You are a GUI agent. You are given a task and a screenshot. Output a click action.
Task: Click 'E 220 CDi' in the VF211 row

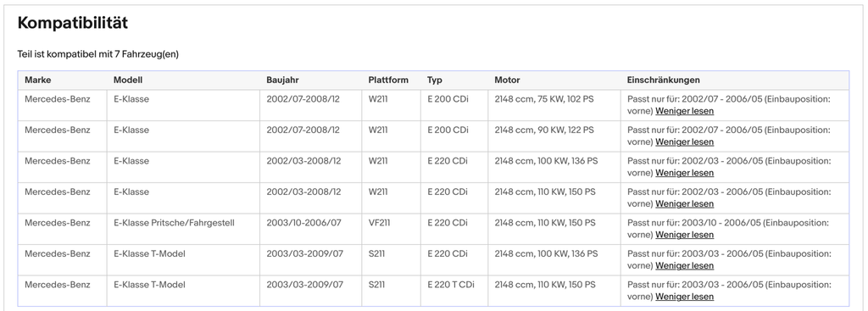[x=448, y=223]
